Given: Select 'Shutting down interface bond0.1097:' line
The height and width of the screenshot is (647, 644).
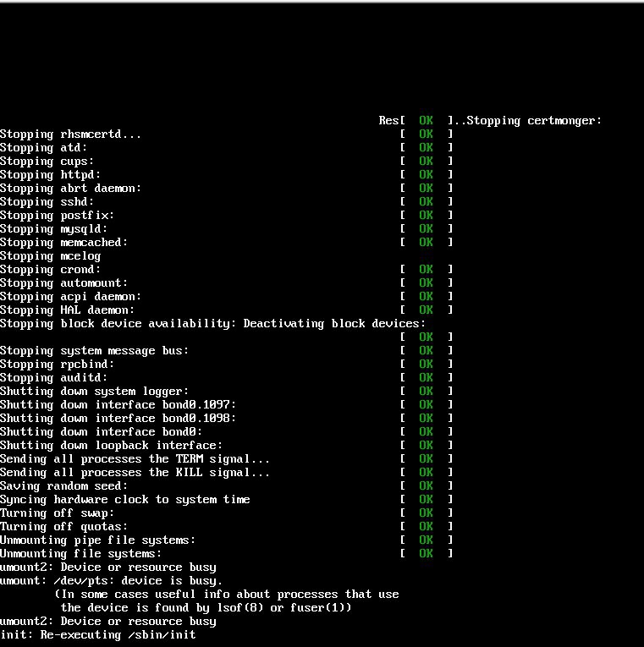Looking at the screenshot, I should click(x=118, y=405).
